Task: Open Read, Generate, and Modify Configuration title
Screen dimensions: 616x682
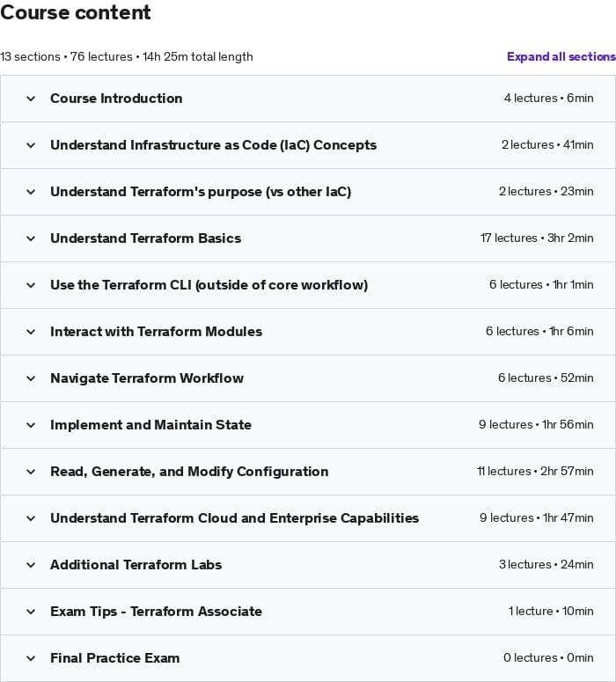Action: (189, 472)
